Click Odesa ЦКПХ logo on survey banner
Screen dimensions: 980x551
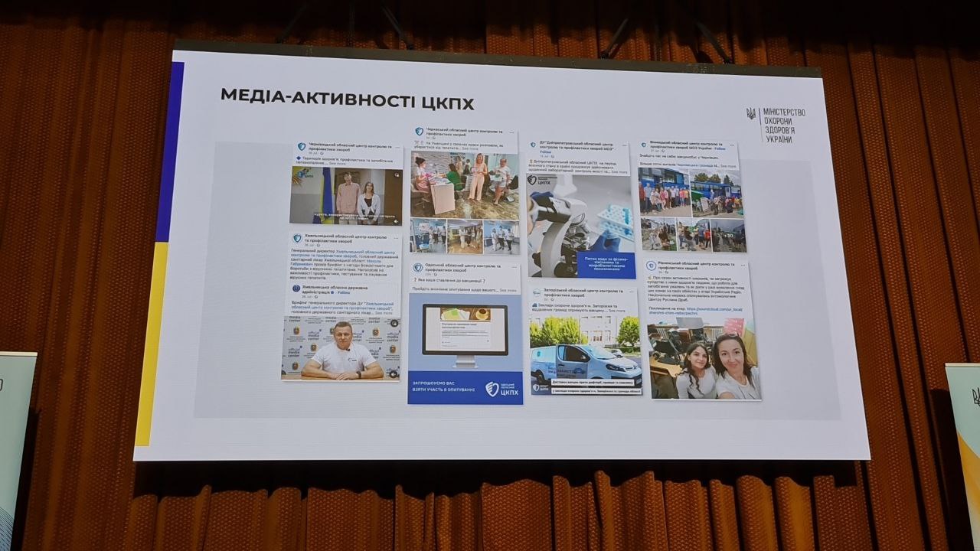click(x=493, y=387)
